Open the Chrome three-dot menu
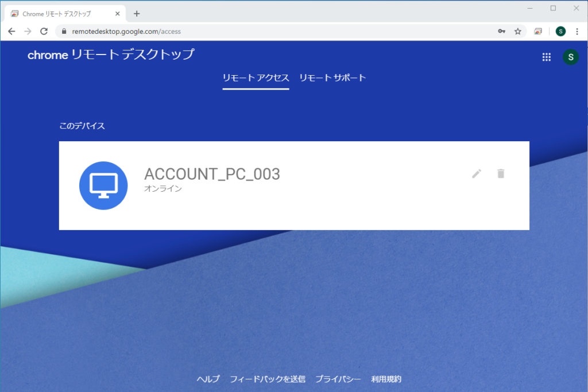The image size is (588, 392). [577, 32]
